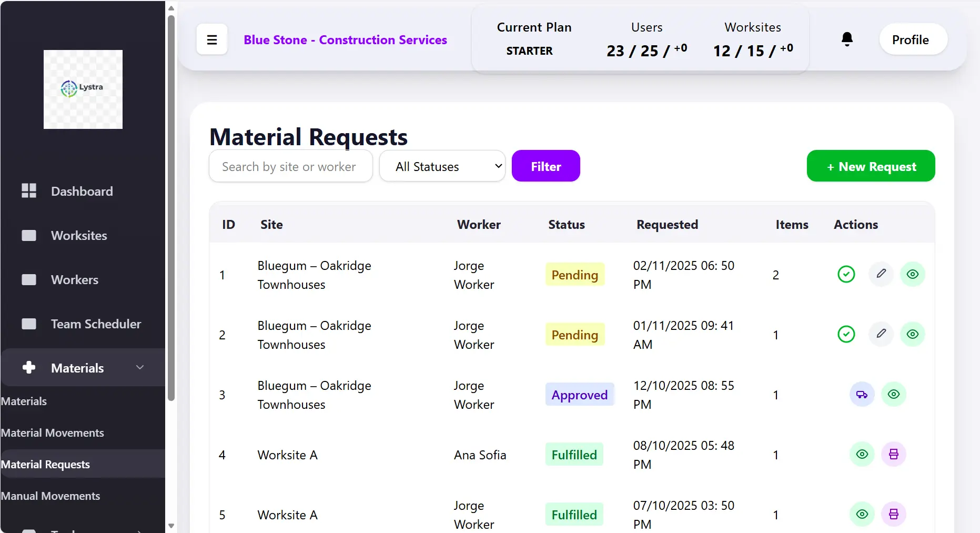The height and width of the screenshot is (533, 980).
Task: Click the STARTER plan label
Action: click(530, 51)
